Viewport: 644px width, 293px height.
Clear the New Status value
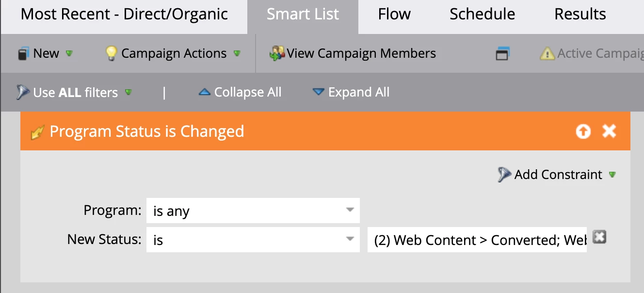pos(600,237)
